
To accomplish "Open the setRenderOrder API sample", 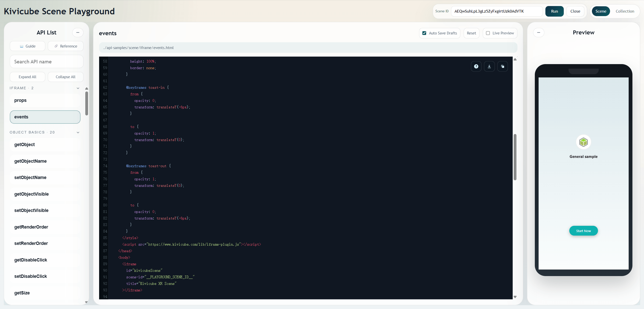I will 45,243.
